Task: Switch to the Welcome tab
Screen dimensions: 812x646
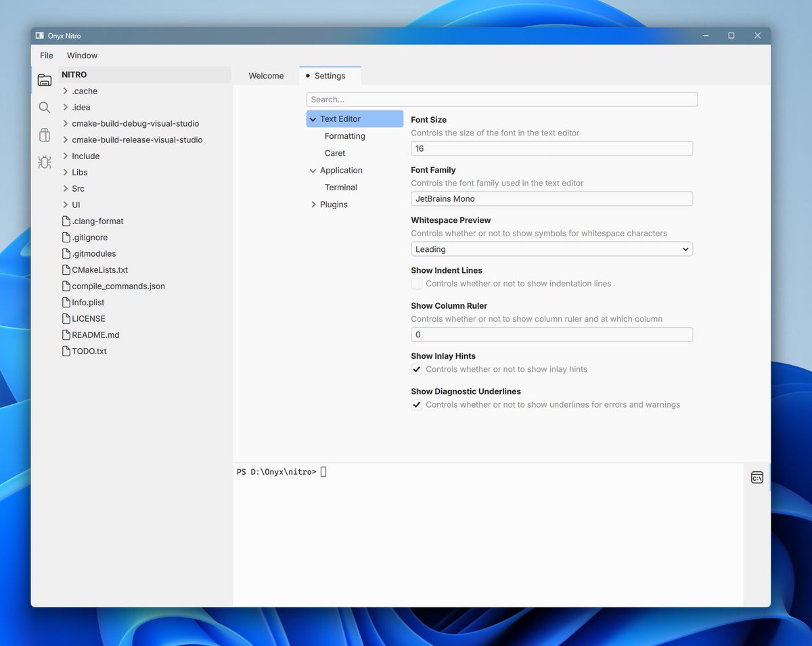Action: click(x=266, y=76)
